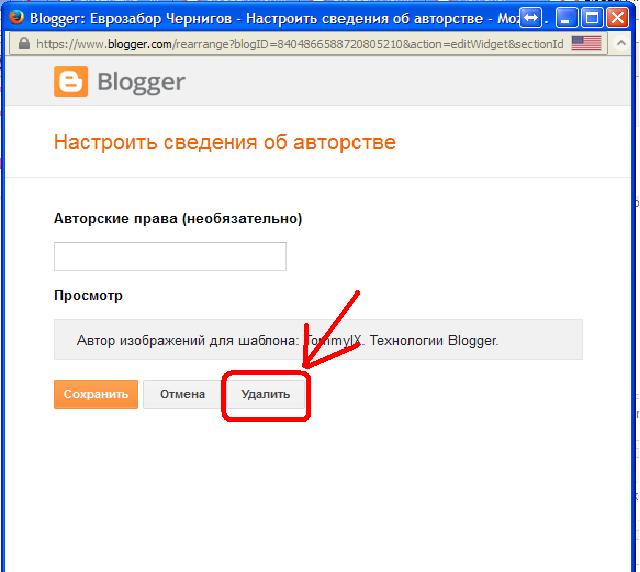Screen dimensions: 640x572
Task: Click the double-arrow button in title bar
Action: [531, 18]
